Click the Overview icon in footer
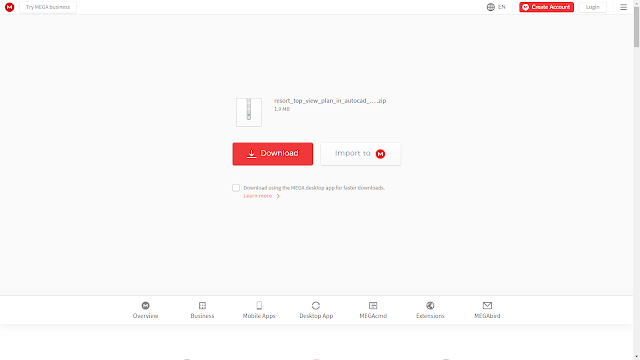Screen dimensions: 640x360 pyautogui.click(x=145, y=305)
